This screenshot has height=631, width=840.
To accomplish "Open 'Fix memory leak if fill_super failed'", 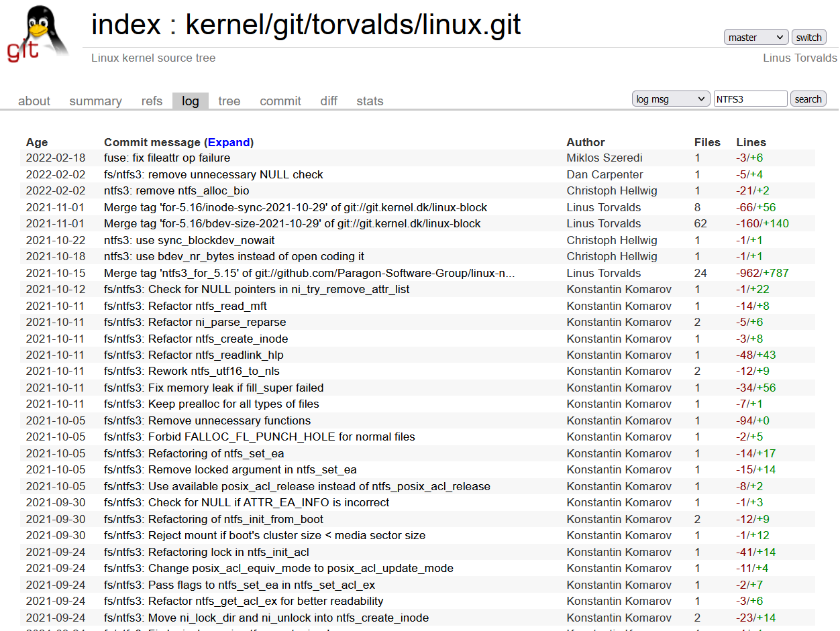I will pyautogui.click(x=214, y=388).
